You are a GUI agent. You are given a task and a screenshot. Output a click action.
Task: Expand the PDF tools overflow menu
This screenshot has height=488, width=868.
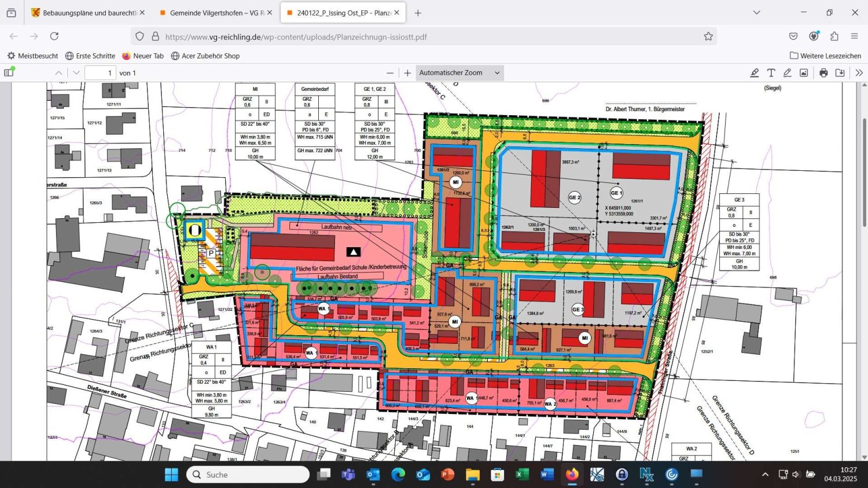pyautogui.click(x=859, y=73)
